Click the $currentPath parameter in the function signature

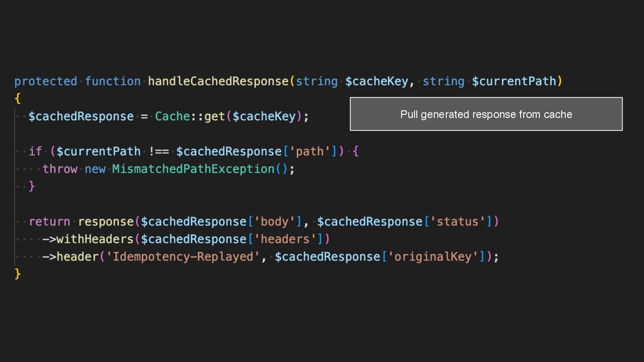(x=514, y=81)
